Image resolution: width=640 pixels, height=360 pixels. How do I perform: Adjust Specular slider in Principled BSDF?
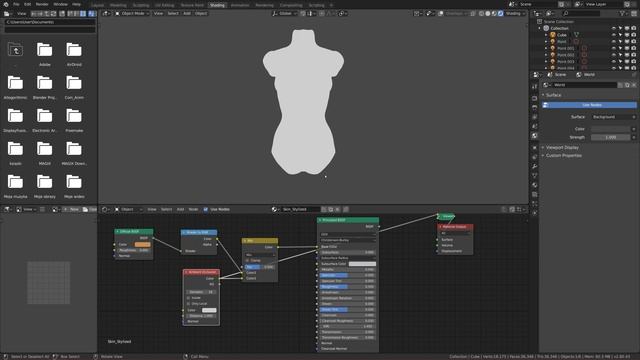coord(347,276)
